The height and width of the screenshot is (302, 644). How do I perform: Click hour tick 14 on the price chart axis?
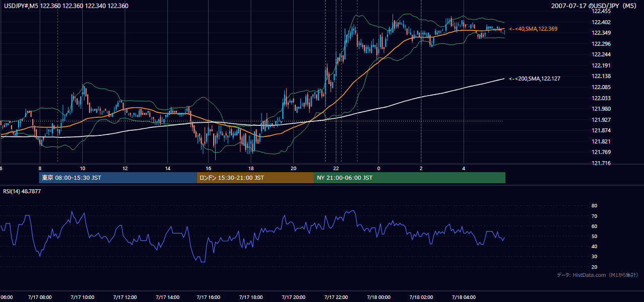tap(167, 168)
